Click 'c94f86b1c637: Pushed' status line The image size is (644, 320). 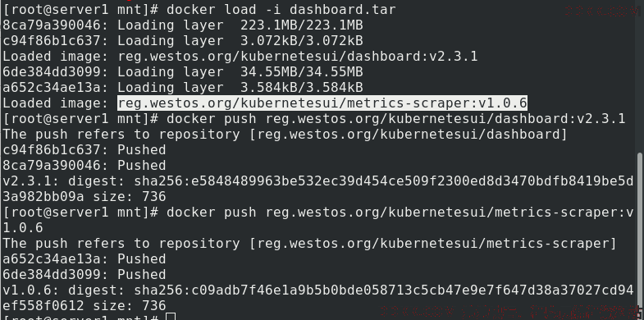(84, 150)
